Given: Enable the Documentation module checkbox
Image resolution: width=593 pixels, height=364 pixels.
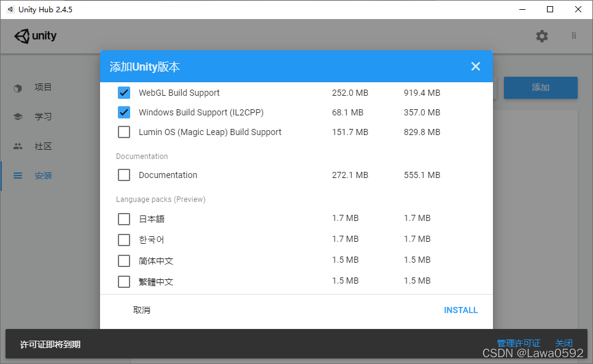Looking at the screenshot, I should point(124,175).
